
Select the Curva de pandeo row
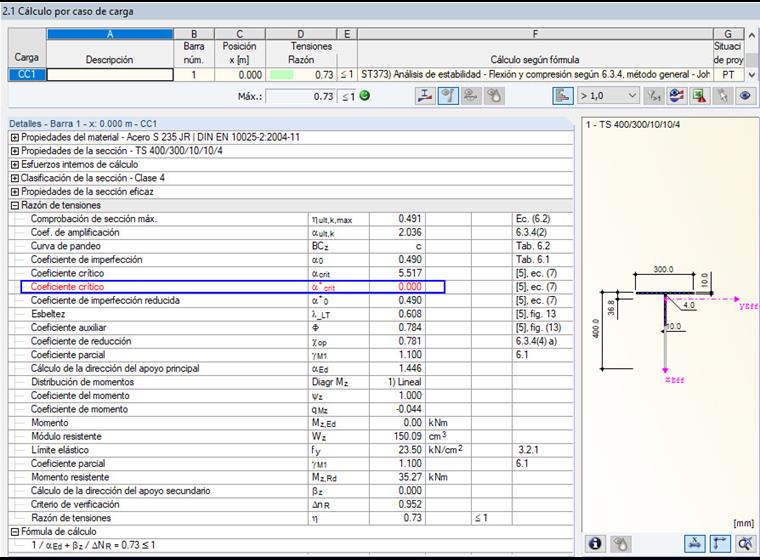pyautogui.click(x=291, y=246)
